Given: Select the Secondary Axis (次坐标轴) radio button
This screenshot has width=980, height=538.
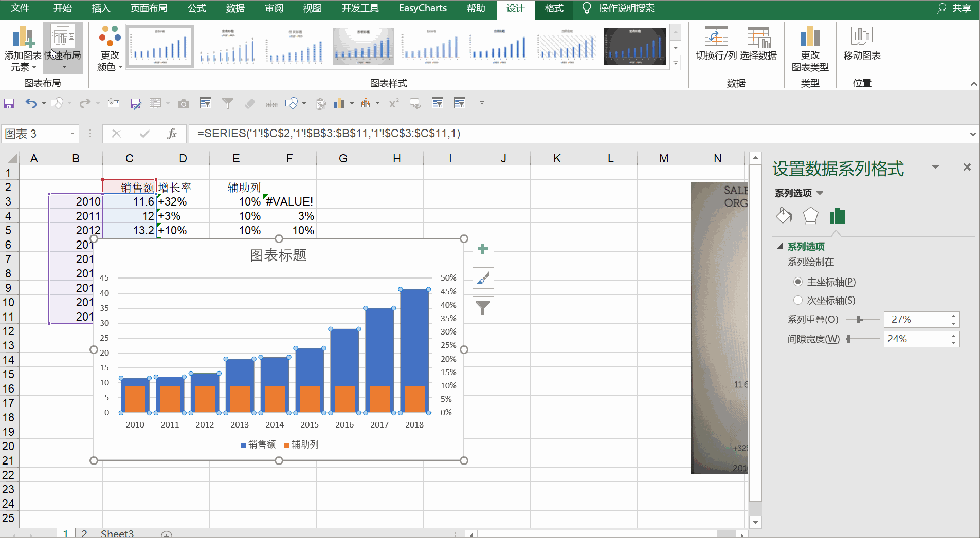Looking at the screenshot, I should 798,300.
